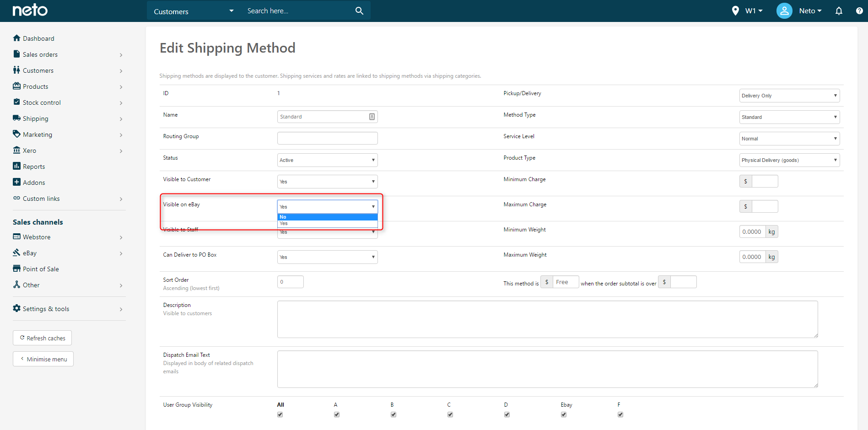
Task: Click the Customers people icon
Action: pyautogui.click(x=17, y=70)
